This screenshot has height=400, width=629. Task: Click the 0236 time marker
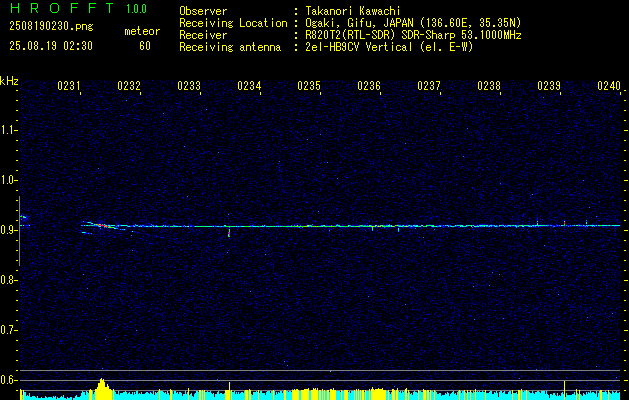pyautogui.click(x=369, y=86)
